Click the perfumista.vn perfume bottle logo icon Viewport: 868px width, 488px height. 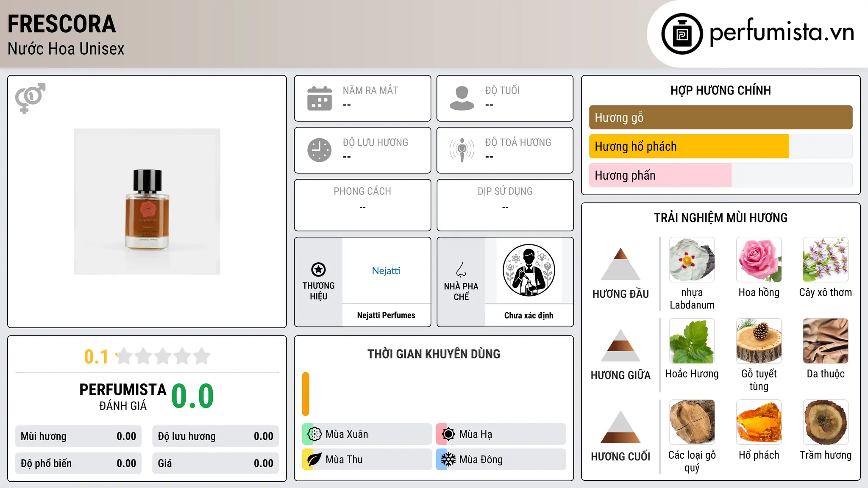682,34
